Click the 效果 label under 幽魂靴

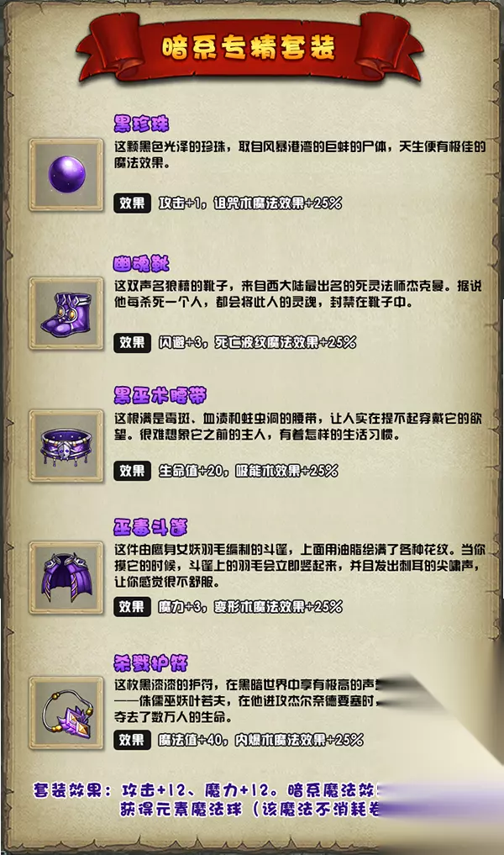(x=133, y=342)
